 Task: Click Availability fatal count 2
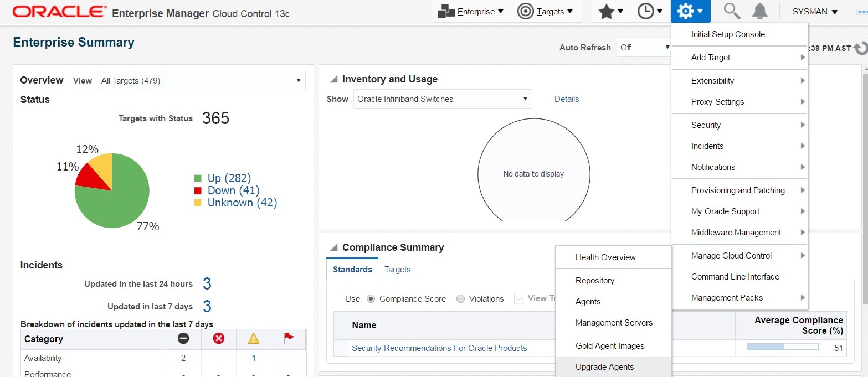pos(183,358)
